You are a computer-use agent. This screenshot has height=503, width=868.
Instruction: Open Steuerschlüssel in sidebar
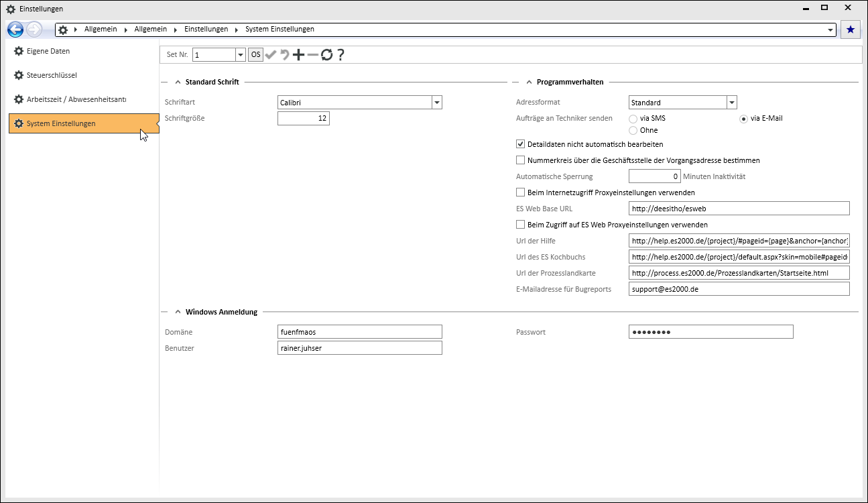click(x=52, y=75)
